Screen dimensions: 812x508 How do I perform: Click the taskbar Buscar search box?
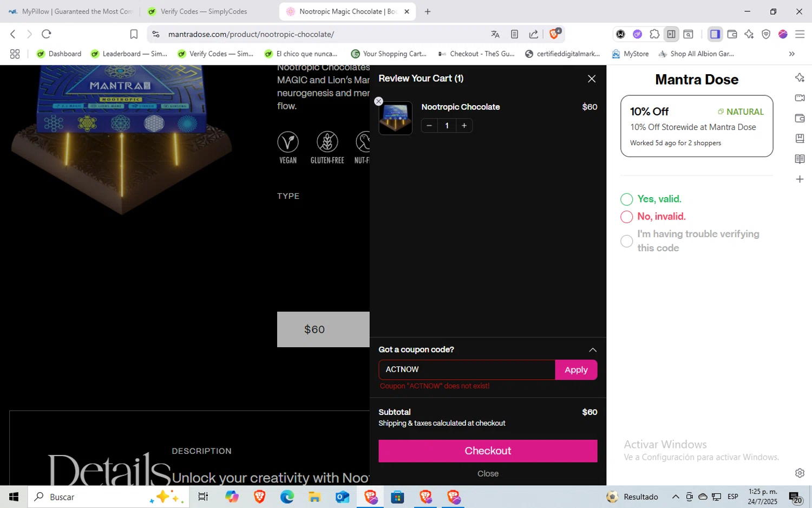point(108,497)
